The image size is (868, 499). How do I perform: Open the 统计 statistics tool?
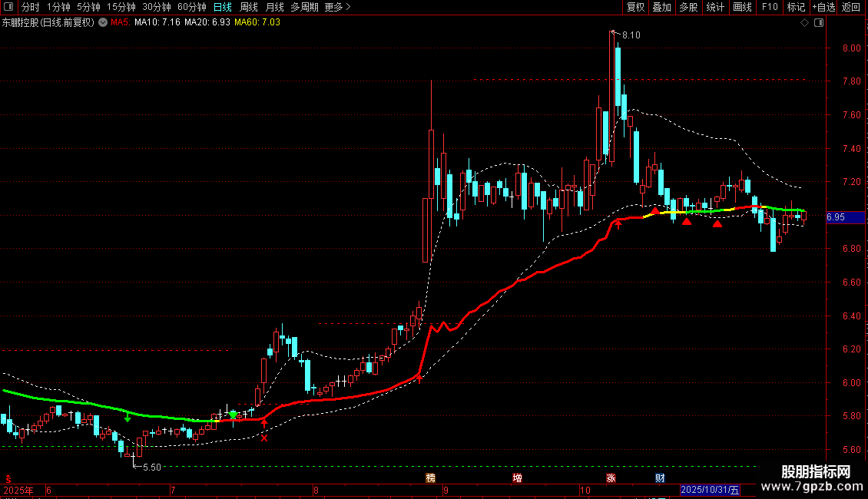click(x=715, y=7)
